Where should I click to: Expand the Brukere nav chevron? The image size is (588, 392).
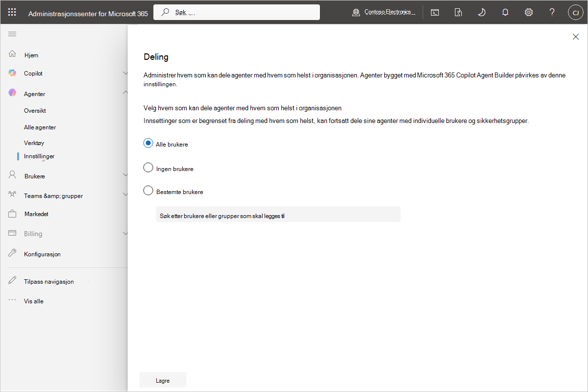tap(125, 175)
